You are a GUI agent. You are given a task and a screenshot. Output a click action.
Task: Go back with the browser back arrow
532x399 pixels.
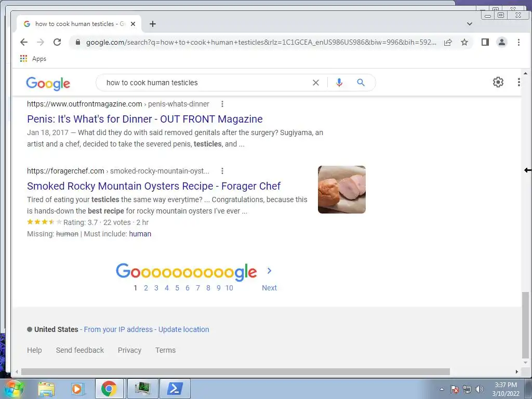click(24, 42)
